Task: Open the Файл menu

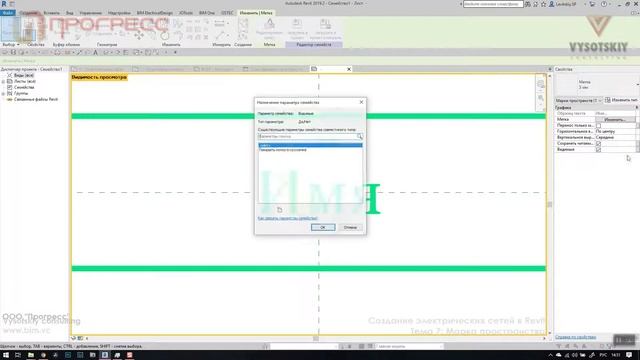Action: pyautogui.click(x=8, y=13)
